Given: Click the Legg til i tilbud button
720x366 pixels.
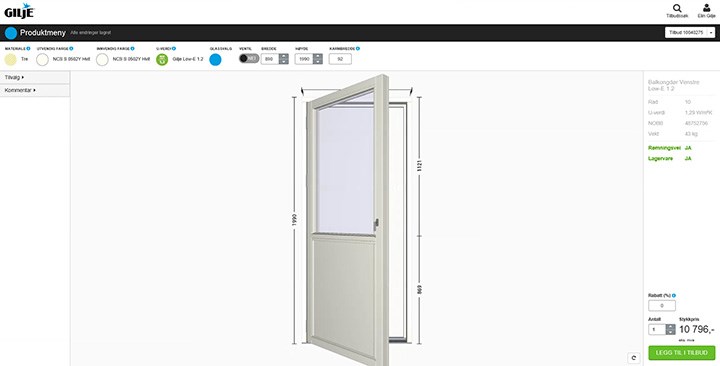Looking at the screenshot, I should click(x=681, y=353).
